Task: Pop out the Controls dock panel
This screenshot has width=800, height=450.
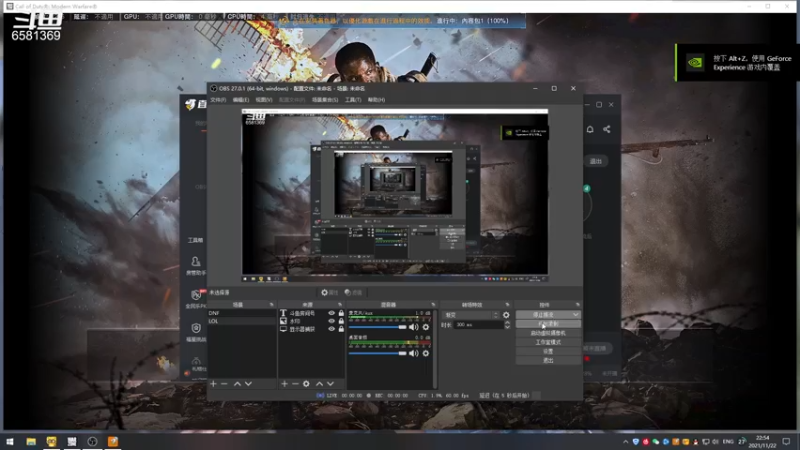Action: pyautogui.click(x=578, y=305)
